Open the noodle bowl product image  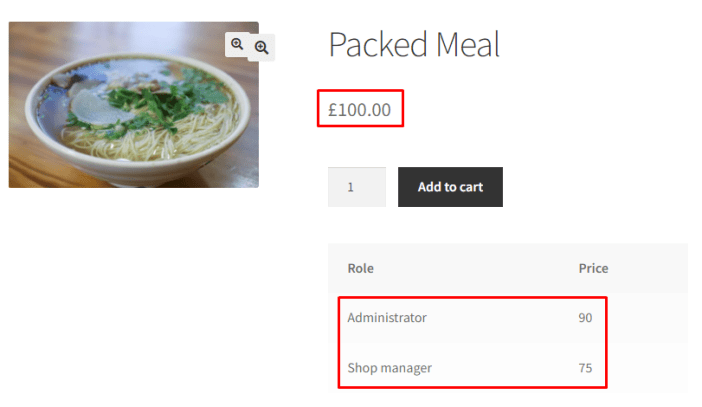pos(133,105)
